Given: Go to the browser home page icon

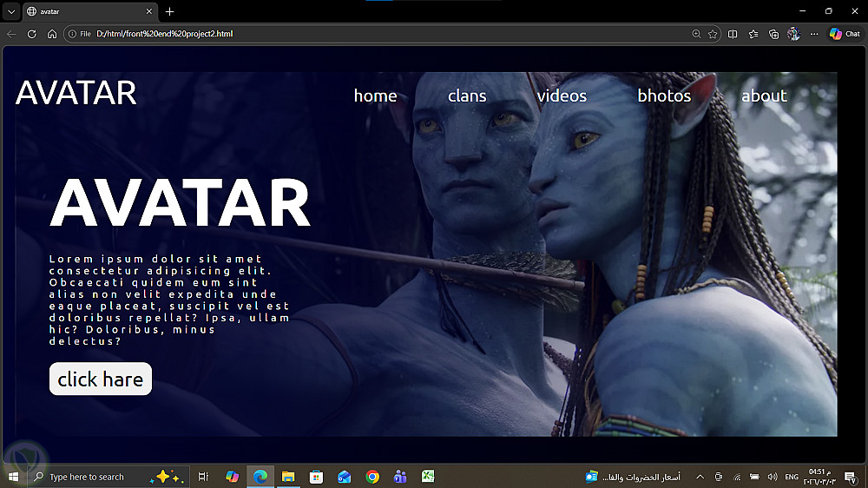Looking at the screenshot, I should coord(52,34).
